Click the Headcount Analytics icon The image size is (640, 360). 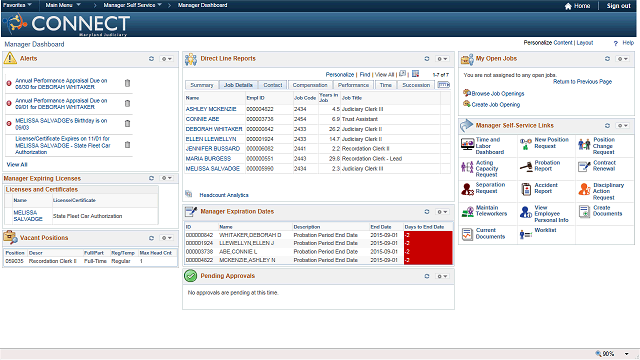[x=189, y=193]
